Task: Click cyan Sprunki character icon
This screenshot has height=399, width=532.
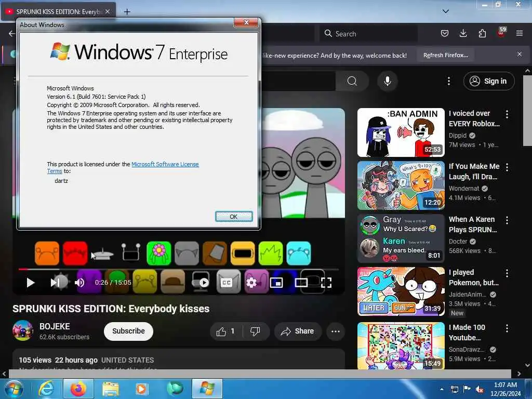Action: pyautogui.click(x=299, y=253)
